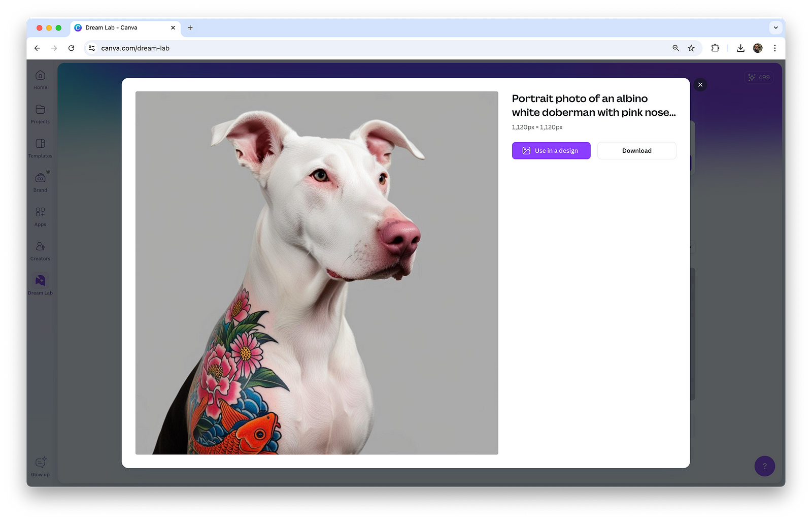Open the Brand section

click(40, 182)
